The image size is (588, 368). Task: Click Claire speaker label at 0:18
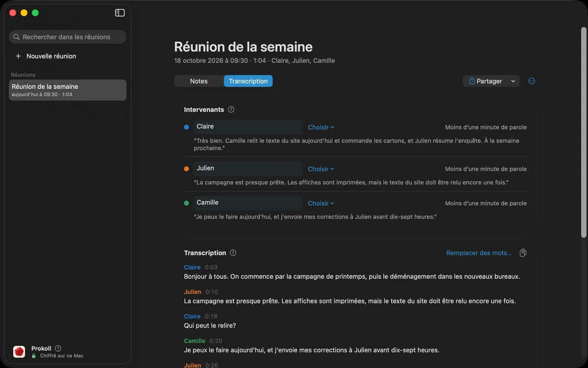coord(192,316)
